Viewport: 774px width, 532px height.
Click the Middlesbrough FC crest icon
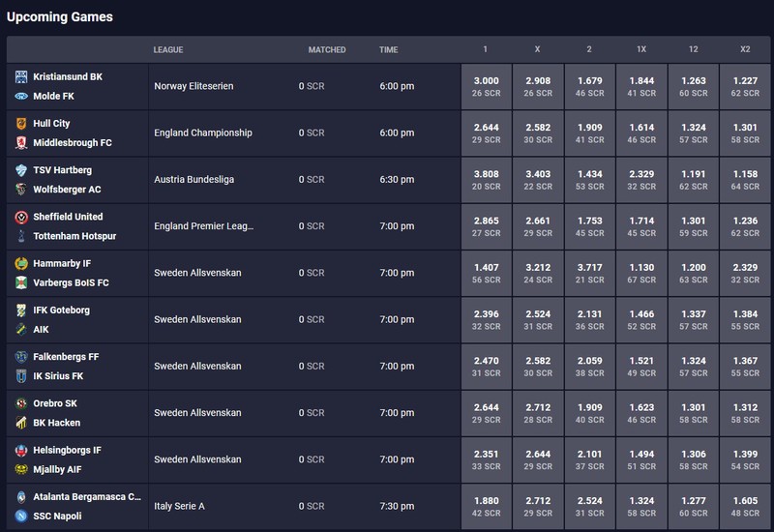21,142
